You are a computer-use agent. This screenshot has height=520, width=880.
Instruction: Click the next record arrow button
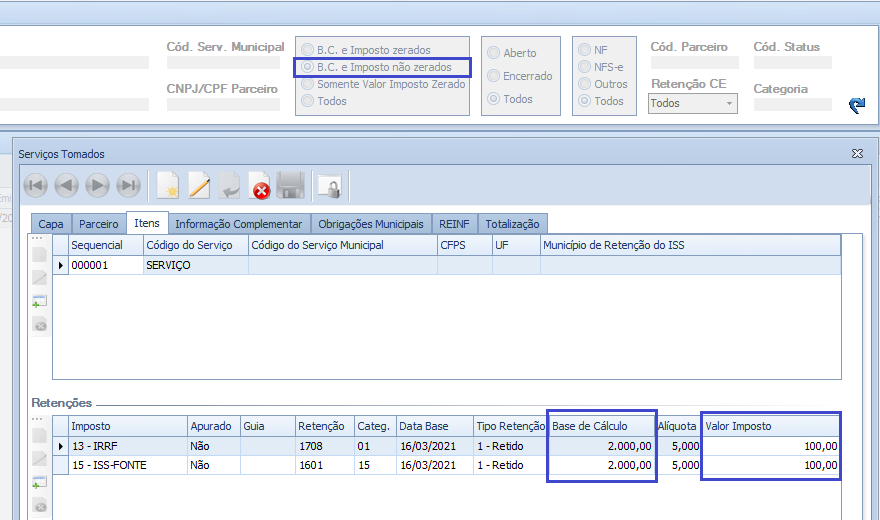pyautogui.click(x=97, y=186)
